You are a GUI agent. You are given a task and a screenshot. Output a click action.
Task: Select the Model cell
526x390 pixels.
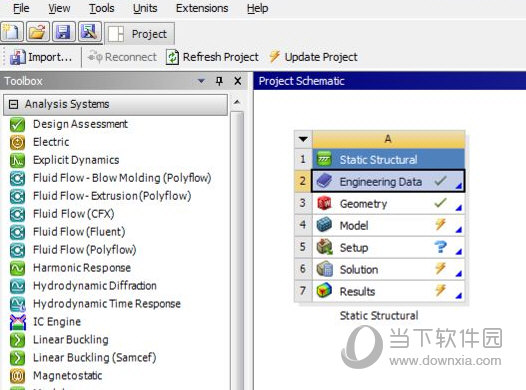pos(388,225)
